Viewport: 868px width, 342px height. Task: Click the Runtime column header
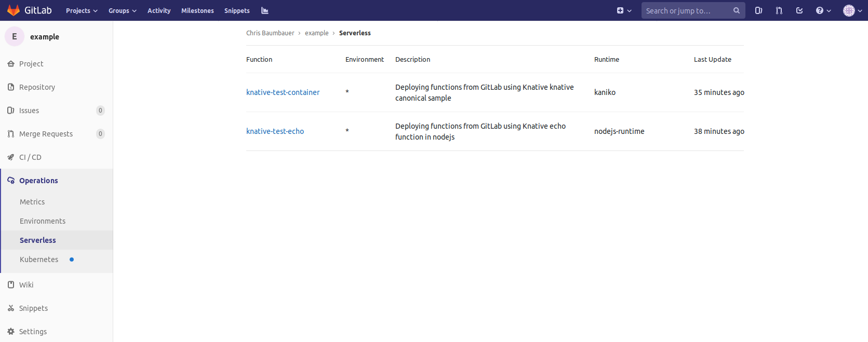(x=607, y=60)
